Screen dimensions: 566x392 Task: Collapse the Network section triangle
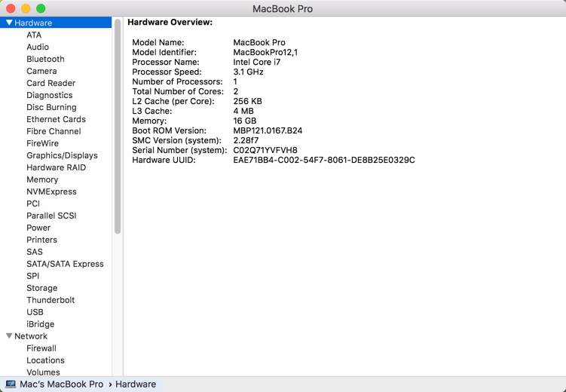(x=9, y=336)
